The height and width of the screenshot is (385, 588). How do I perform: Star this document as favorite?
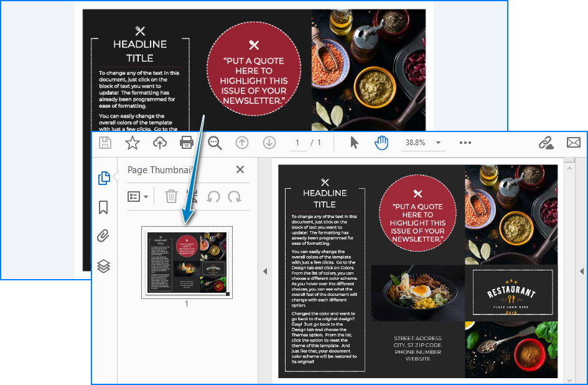click(132, 143)
